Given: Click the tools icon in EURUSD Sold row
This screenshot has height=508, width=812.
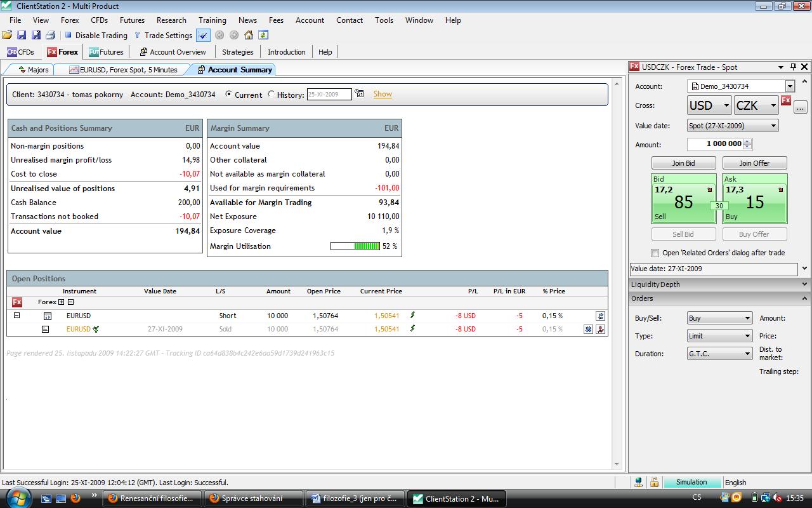Looking at the screenshot, I should 601,329.
